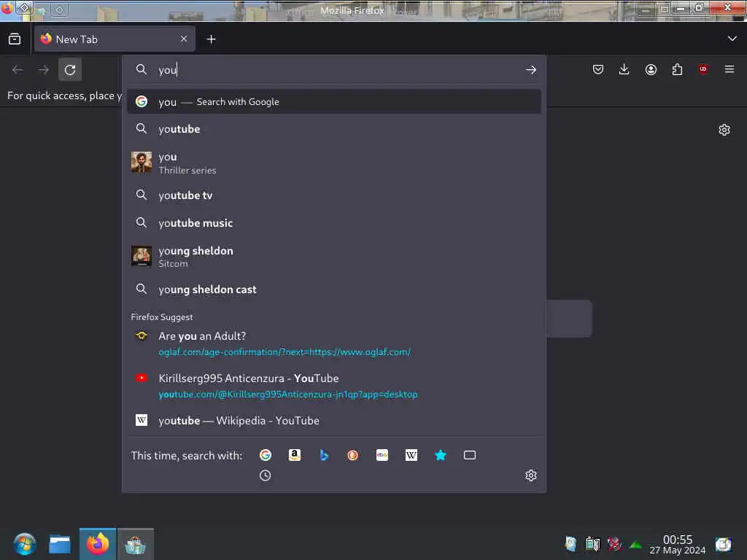
Task: Open the 'Are you an Adult?' suggestion
Action: point(334,343)
